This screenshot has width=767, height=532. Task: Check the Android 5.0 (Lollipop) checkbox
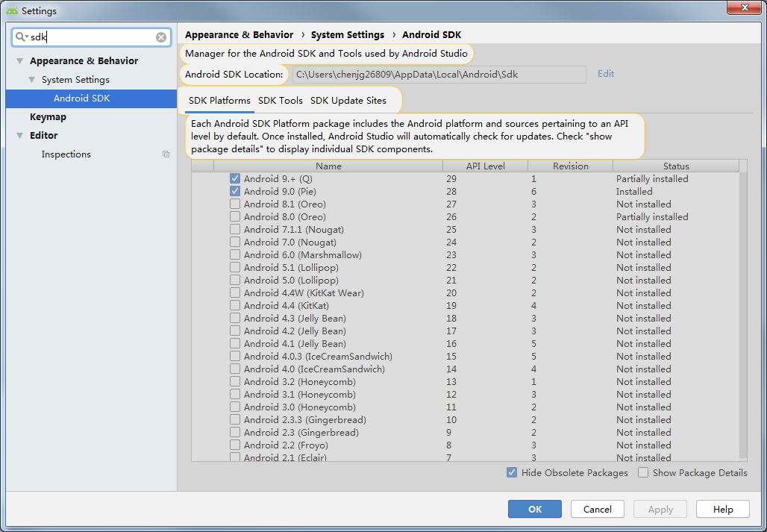235,281
